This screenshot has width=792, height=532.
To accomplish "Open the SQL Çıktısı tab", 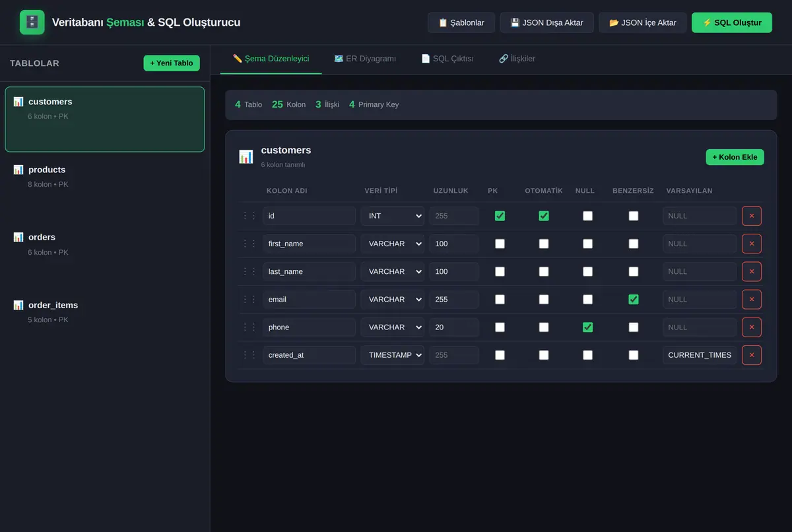I will tap(447, 59).
